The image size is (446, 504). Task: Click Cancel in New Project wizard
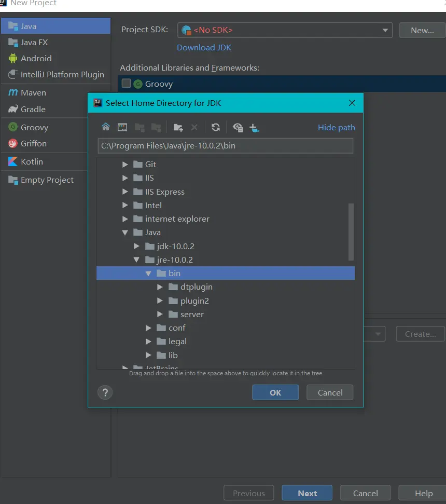pyautogui.click(x=365, y=493)
